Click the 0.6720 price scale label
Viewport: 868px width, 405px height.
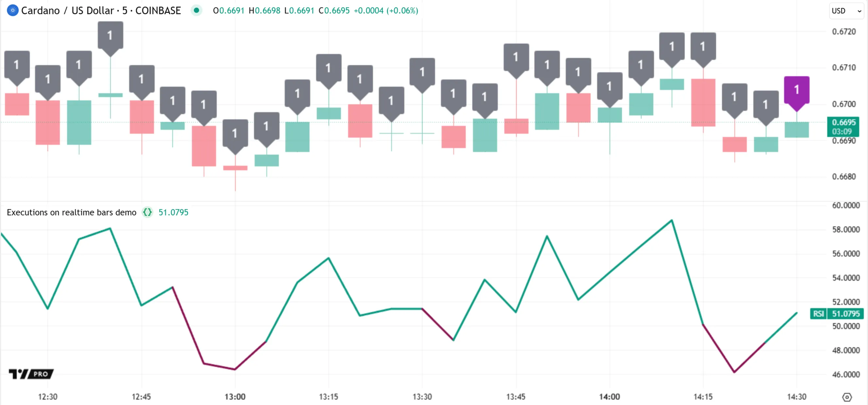(843, 32)
